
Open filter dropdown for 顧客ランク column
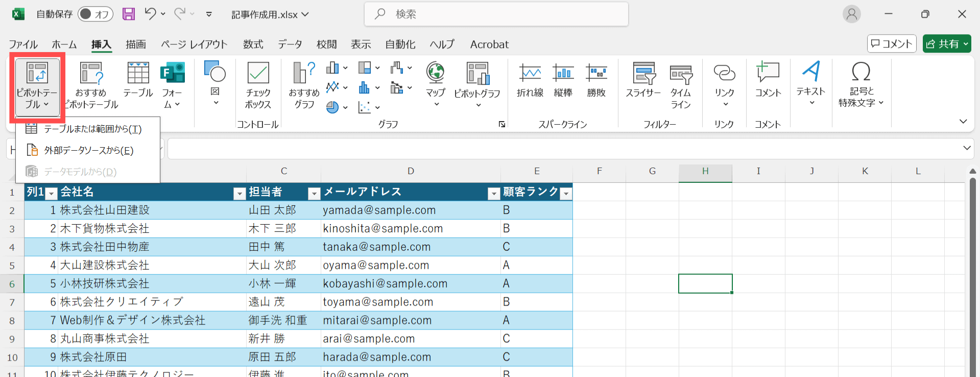(x=566, y=194)
